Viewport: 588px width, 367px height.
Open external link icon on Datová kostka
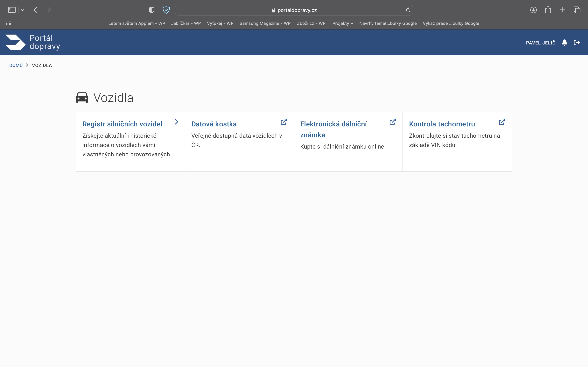[x=283, y=122]
